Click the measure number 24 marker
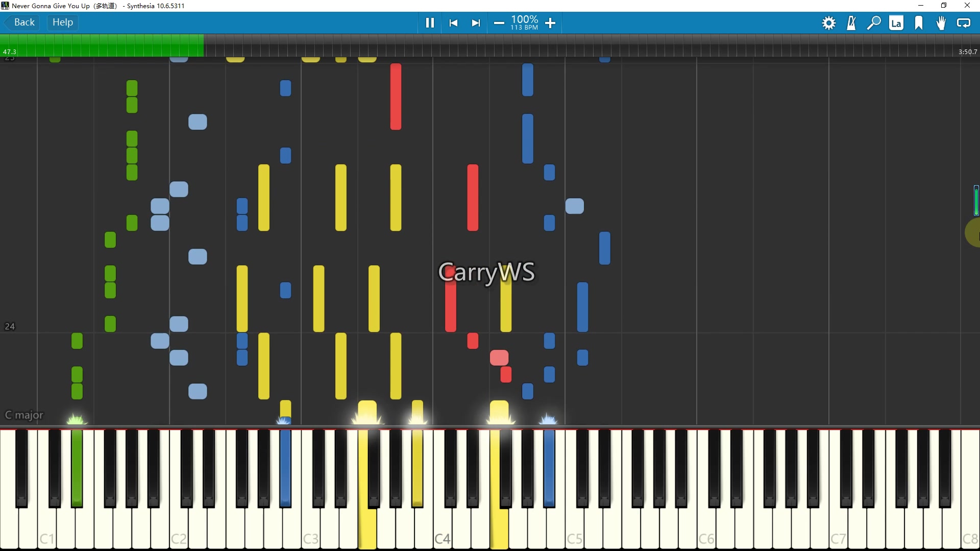The width and height of the screenshot is (980, 551). click(x=10, y=327)
